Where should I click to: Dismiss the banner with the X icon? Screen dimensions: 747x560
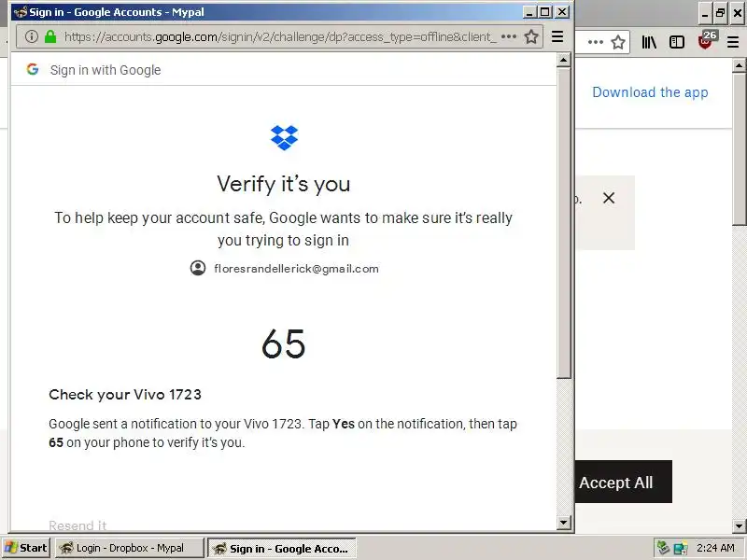pyautogui.click(x=609, y=198)
